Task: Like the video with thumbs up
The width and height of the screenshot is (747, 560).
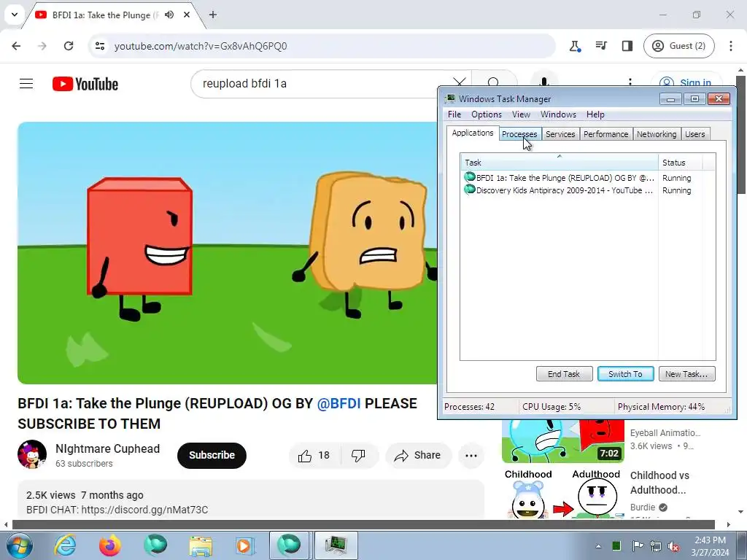Action: [314, 456]
